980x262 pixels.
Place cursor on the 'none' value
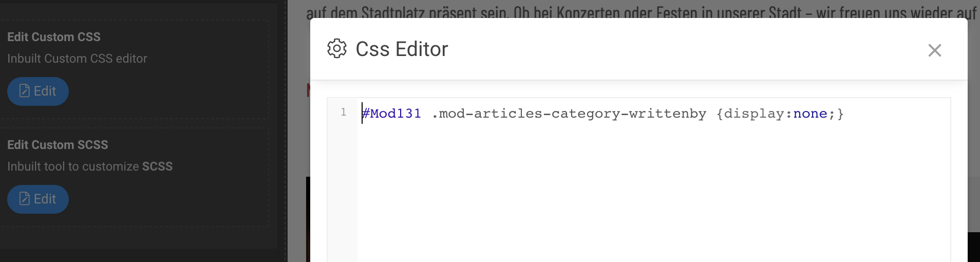tap(810, 114)
